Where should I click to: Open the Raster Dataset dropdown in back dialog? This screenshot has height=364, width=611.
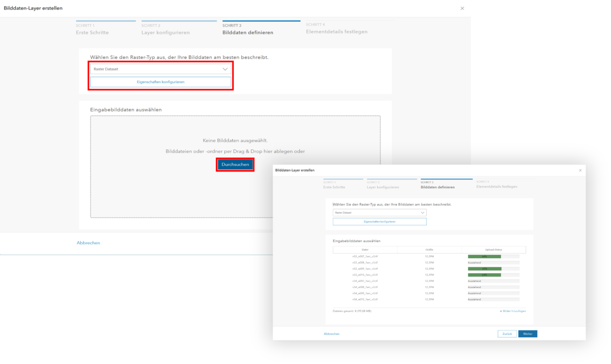(161, 69)
